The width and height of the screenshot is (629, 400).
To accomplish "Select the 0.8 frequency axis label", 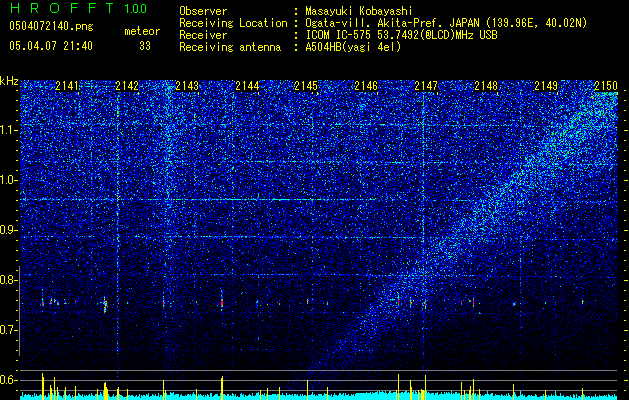I will pos(9,280).
